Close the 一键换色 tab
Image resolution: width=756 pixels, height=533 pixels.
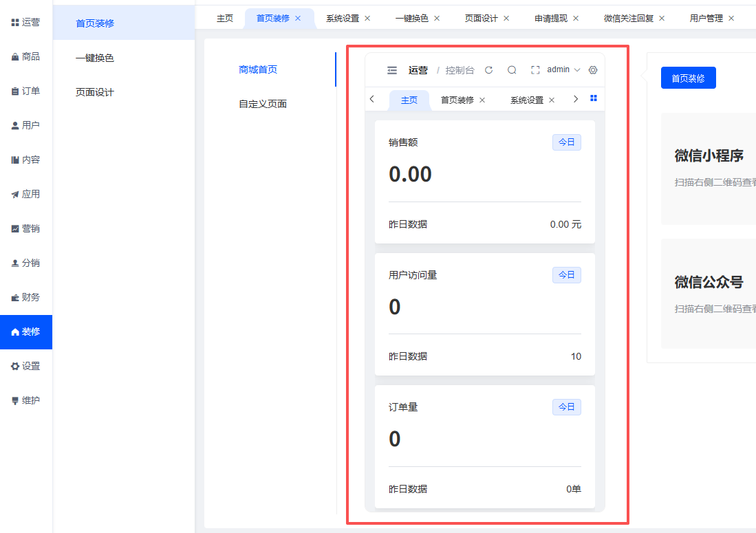(x=437, y=19)
